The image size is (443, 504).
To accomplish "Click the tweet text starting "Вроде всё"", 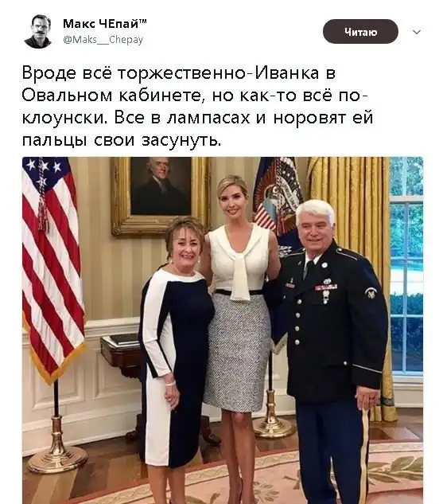I will (x=197, y=107).
